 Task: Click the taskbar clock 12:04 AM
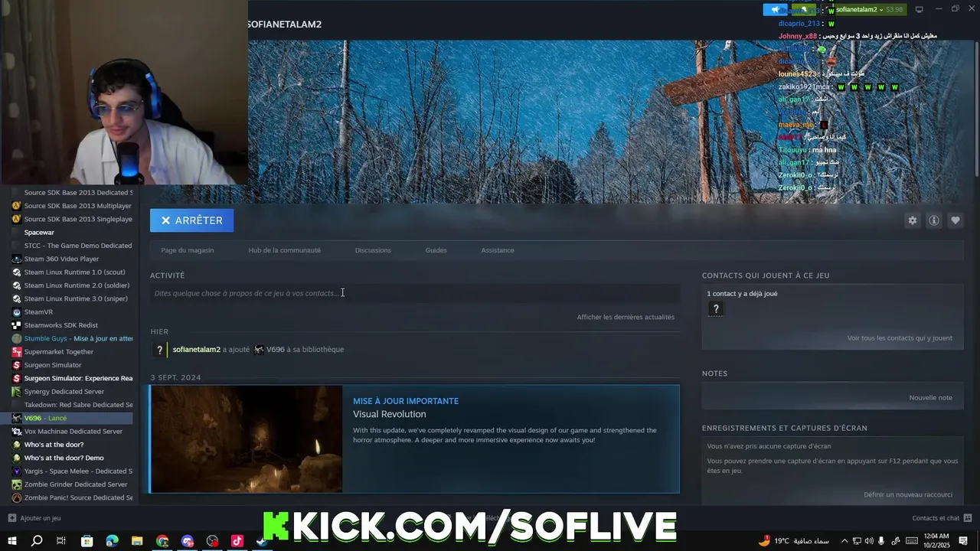pyautogui.click(x=936, y=541)
